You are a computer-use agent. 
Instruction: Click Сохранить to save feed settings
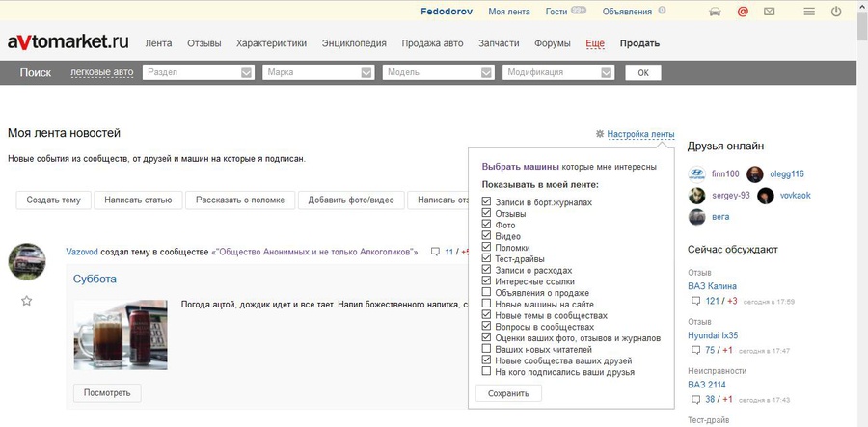pyautogui.click(x=508, y=393)
